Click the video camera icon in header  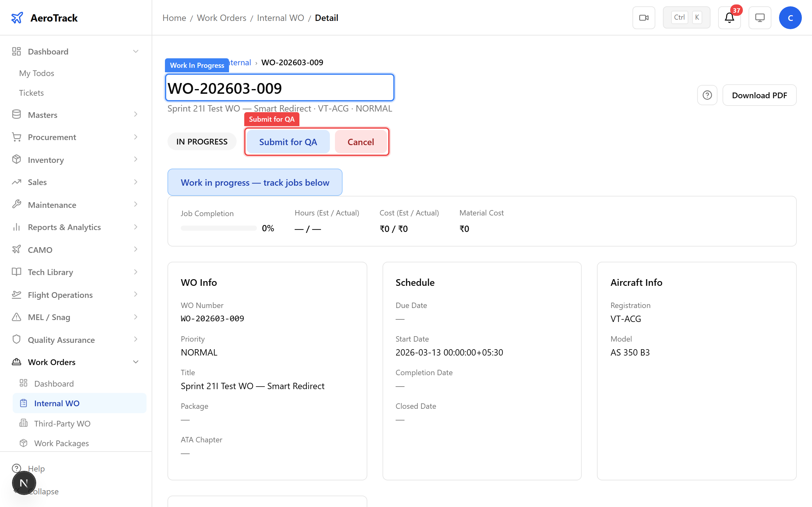click(644, 18)
